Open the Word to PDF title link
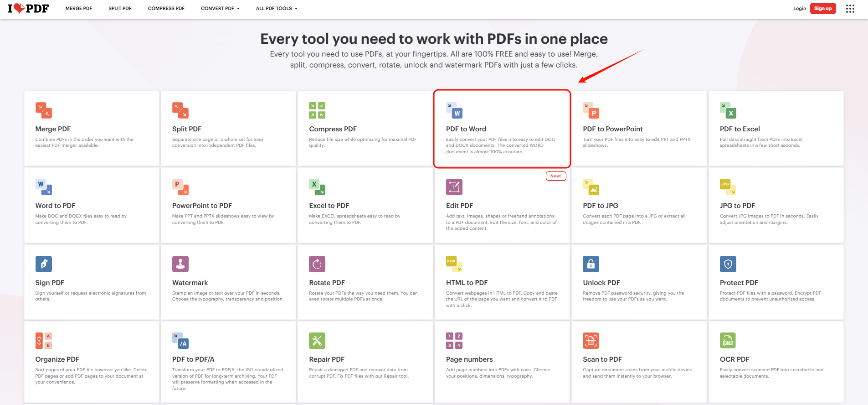Image resolution: width=868 pixels, height=405 pixels. tap(56, 206)
